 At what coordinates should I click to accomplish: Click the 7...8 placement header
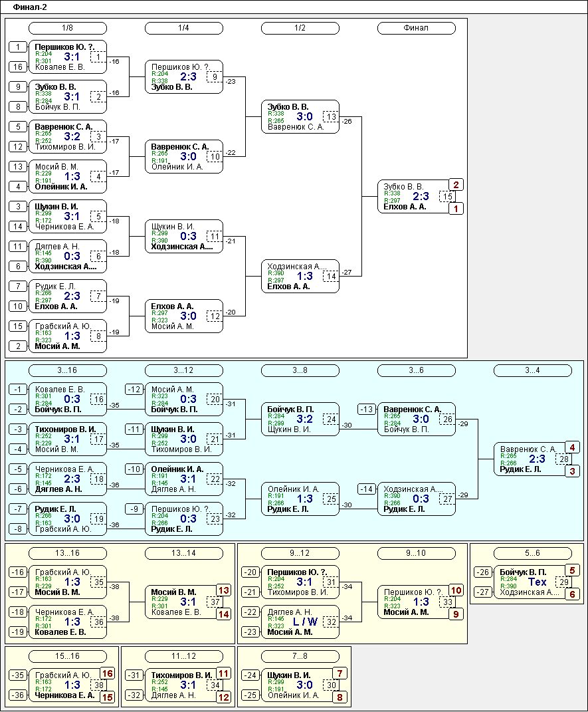point(300,656)
